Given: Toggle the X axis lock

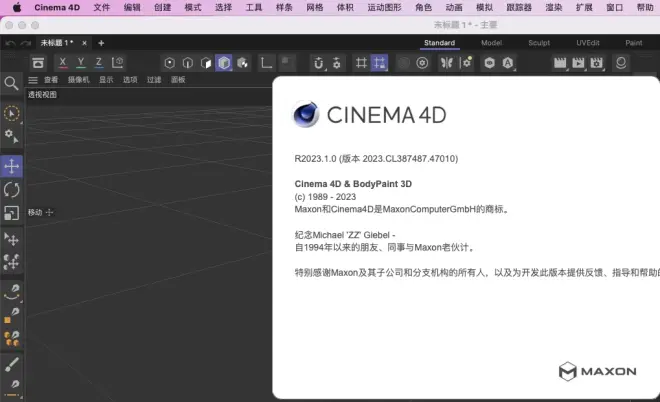Looking at the screenshot, I should tap(63, 63).
